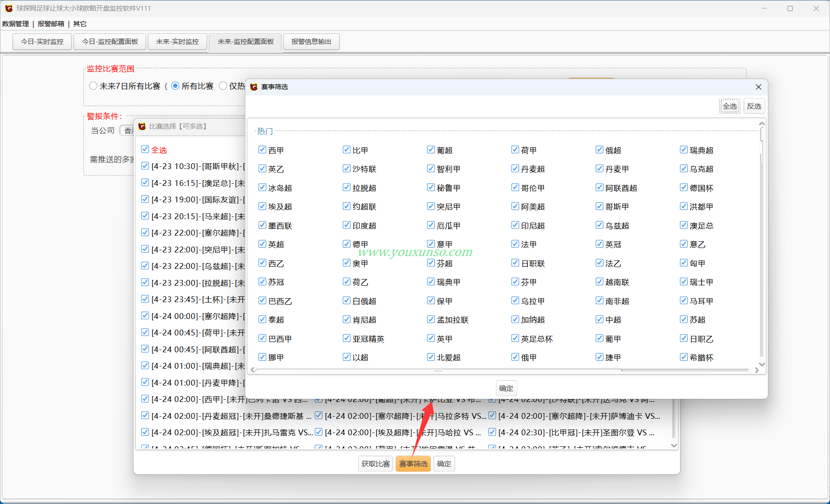Toggle the 墨西联 checkbox
830x504 pixels.
point(262,225)
